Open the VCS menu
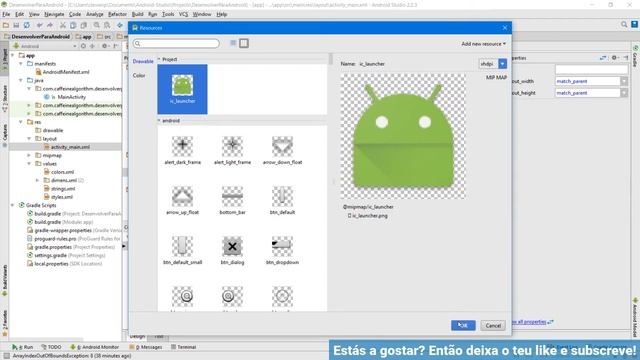This screenshot has height=360, width=640. 183,14
